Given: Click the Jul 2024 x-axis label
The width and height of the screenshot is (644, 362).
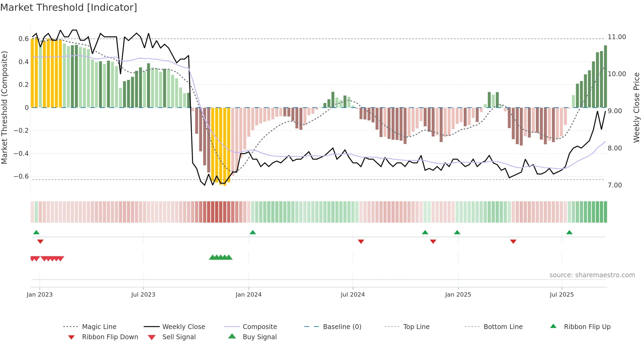Looking at the screenshot, I should click(x=353, y=294).
